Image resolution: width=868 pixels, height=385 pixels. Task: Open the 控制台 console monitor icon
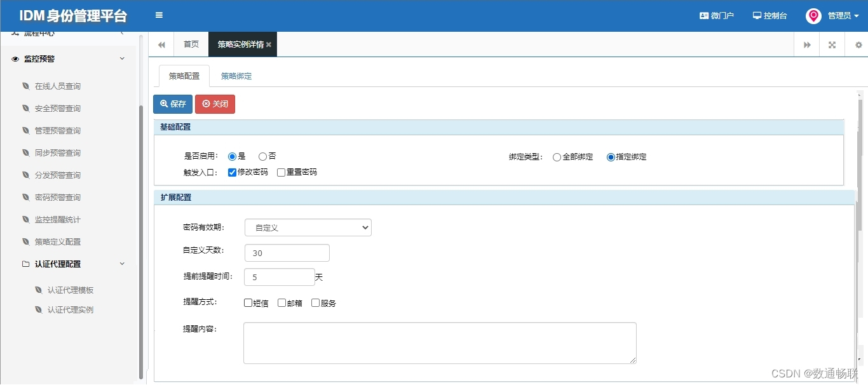[x=757, y=15]
